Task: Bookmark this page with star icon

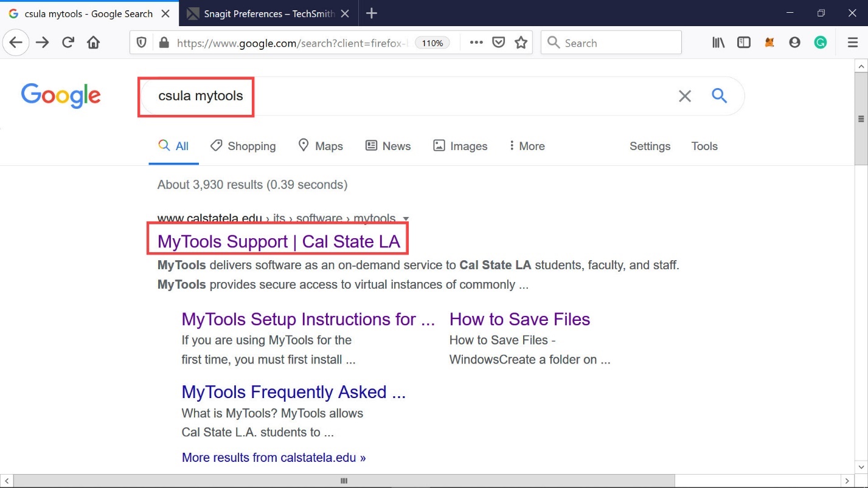Action: [521, 43]
